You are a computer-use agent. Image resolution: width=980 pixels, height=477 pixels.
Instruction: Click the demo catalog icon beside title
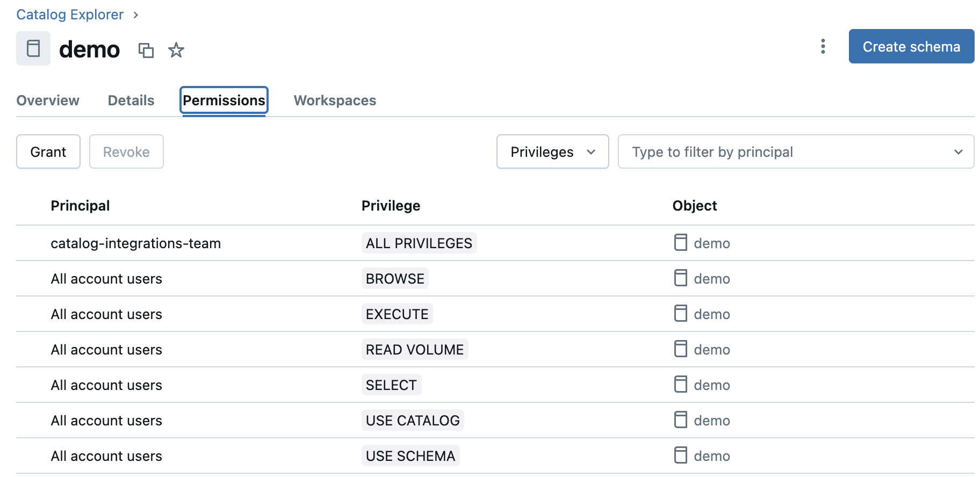[33, 48]
